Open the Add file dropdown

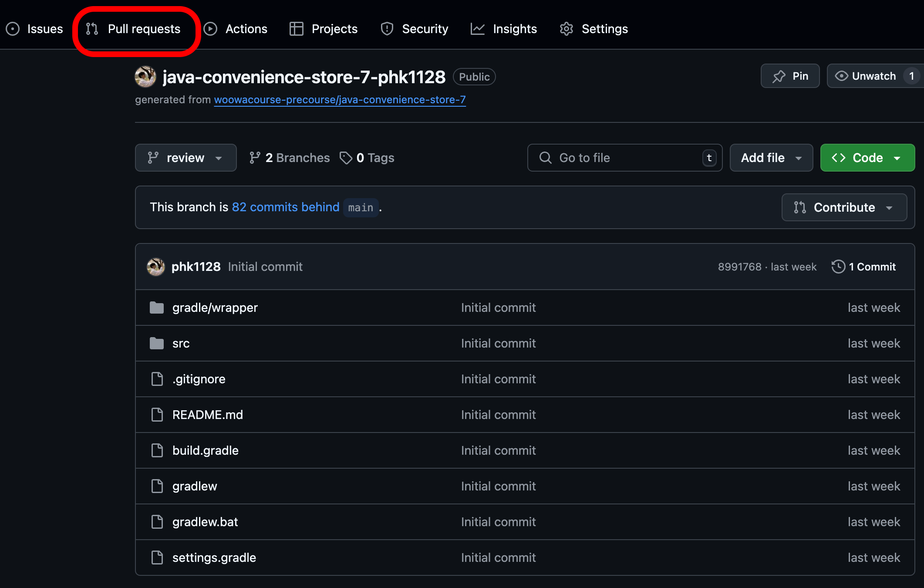point(771,158)
